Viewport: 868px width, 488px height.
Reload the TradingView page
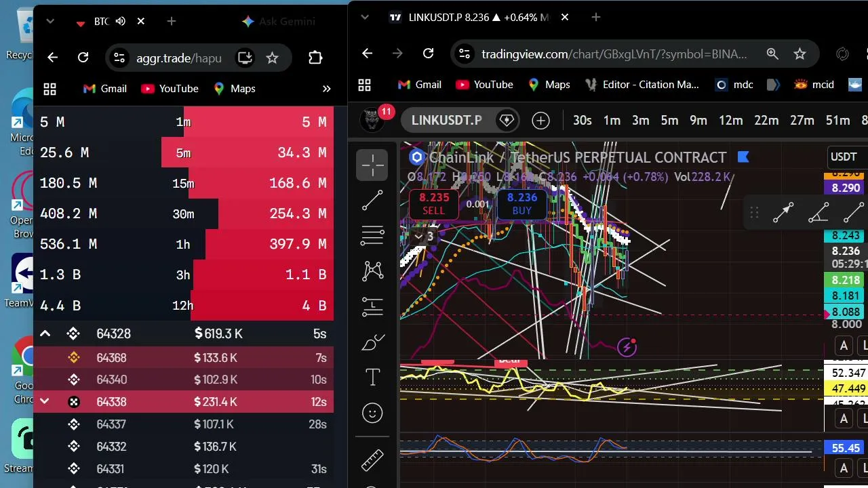pos(428,54)
